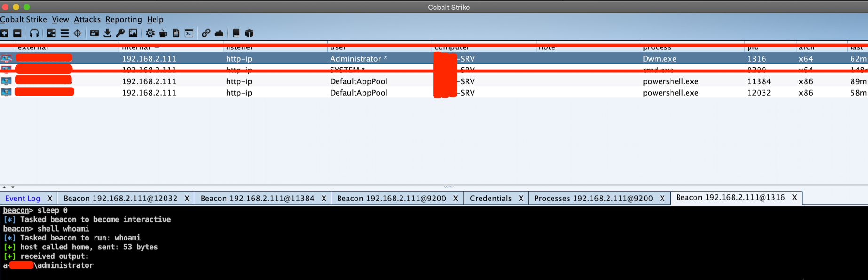Switch to Beacon 192.168.2.111@9200 tab
Screen dimensions: 868x280
tap(392, 199)
